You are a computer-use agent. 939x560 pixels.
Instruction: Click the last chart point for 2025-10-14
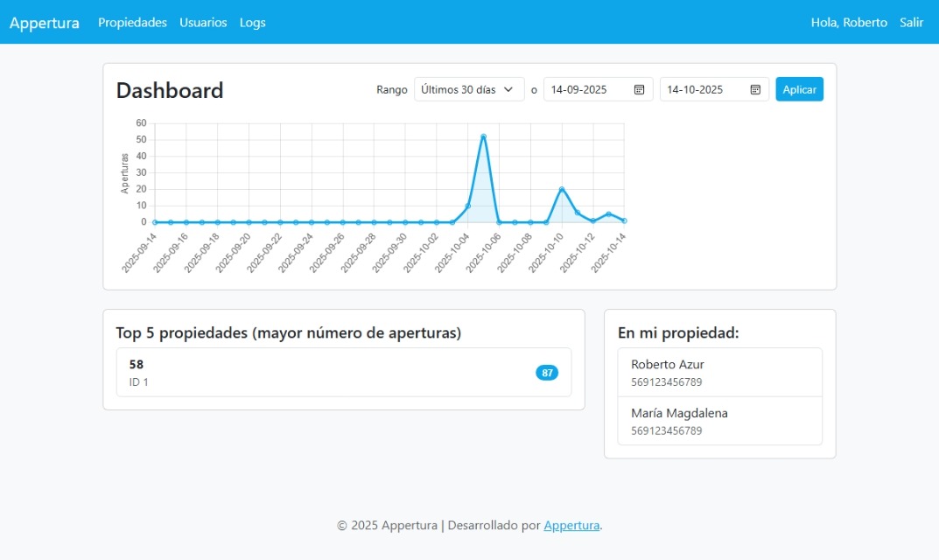624,220
